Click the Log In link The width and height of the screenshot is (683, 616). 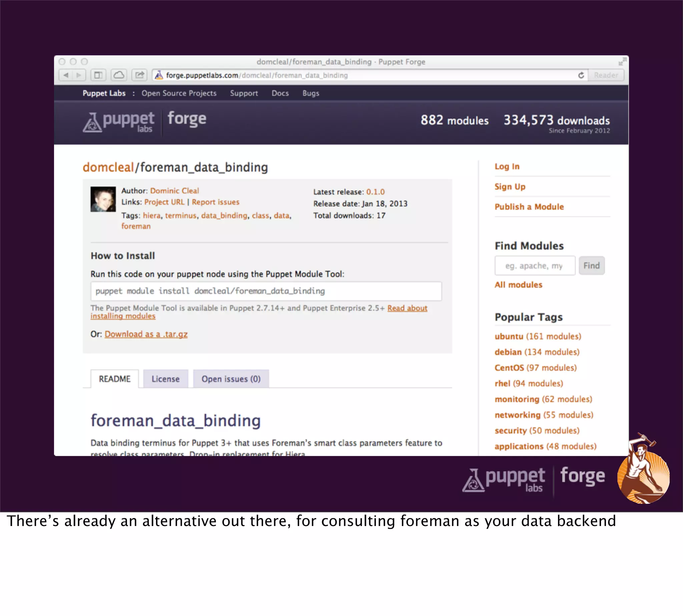507,166
